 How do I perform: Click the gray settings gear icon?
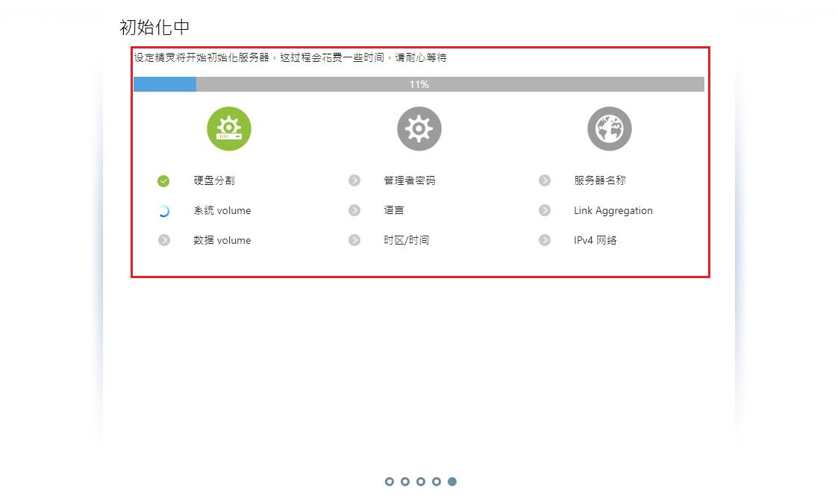coord(419,129)
